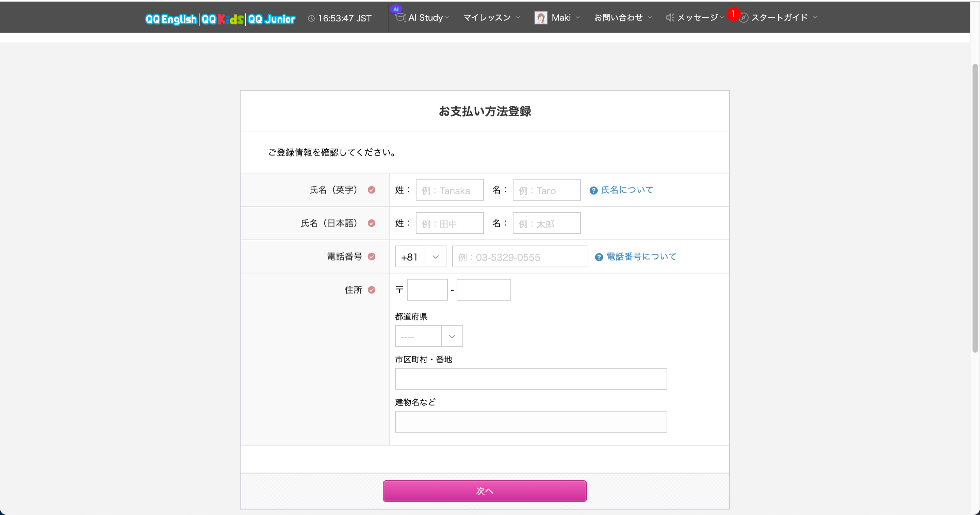Focus the English surname field (Tanaka)

coord(449,190)
